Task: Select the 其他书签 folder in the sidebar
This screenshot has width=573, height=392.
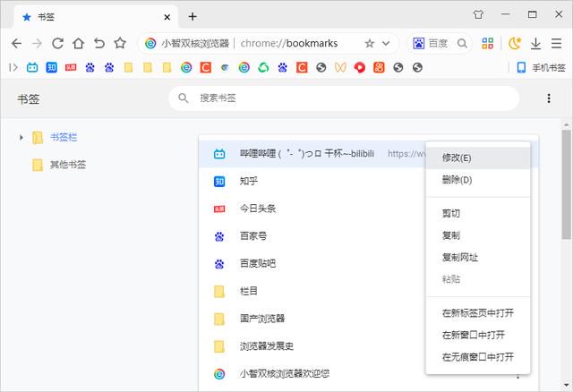Action: pyautogui.click(x=59, y=165)
